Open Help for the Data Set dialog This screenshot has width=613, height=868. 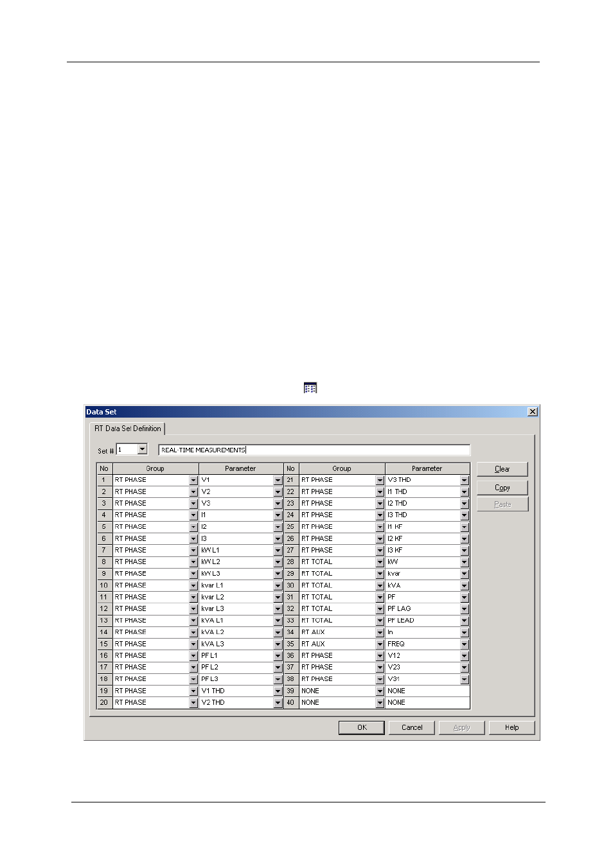511,727
